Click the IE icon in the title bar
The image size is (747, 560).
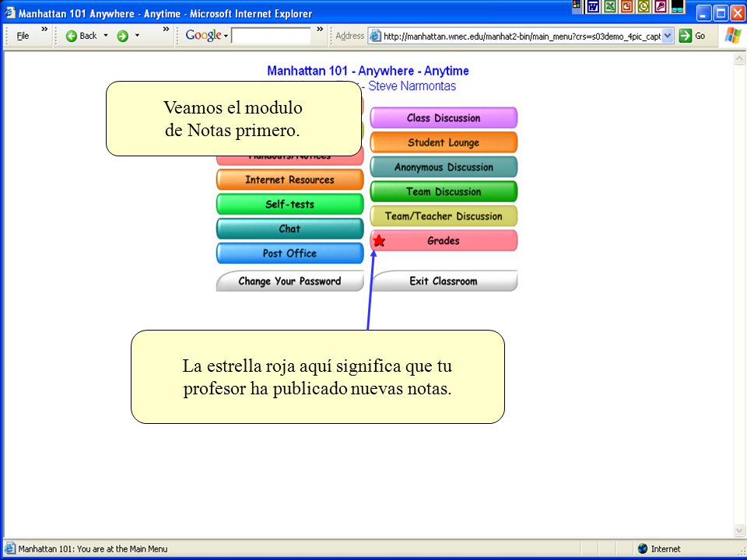(9, 12)
